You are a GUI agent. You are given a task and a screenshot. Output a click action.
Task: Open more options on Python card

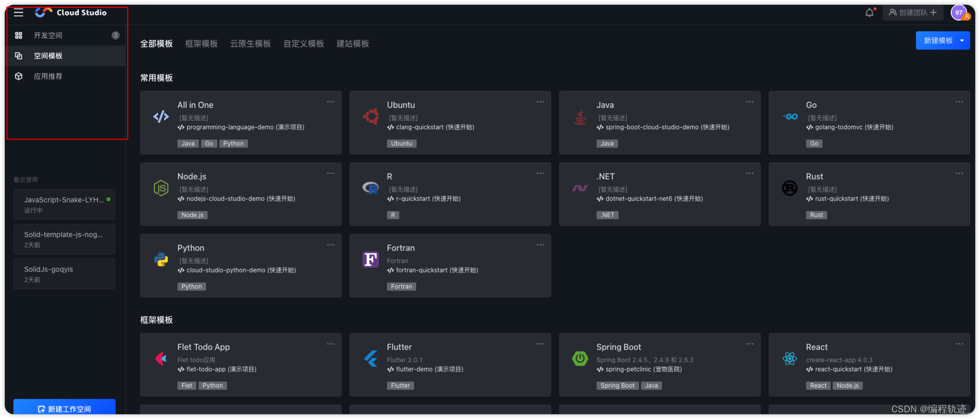tap(331, 245)
